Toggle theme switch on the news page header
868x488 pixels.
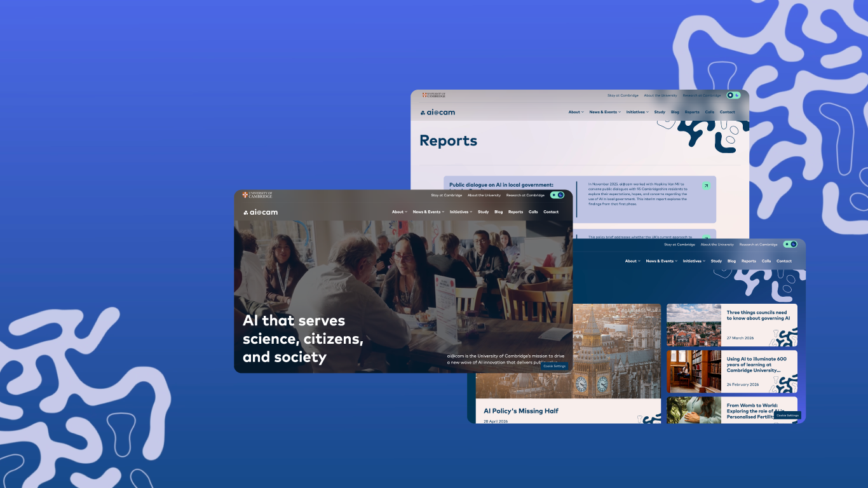pos(790,244)
